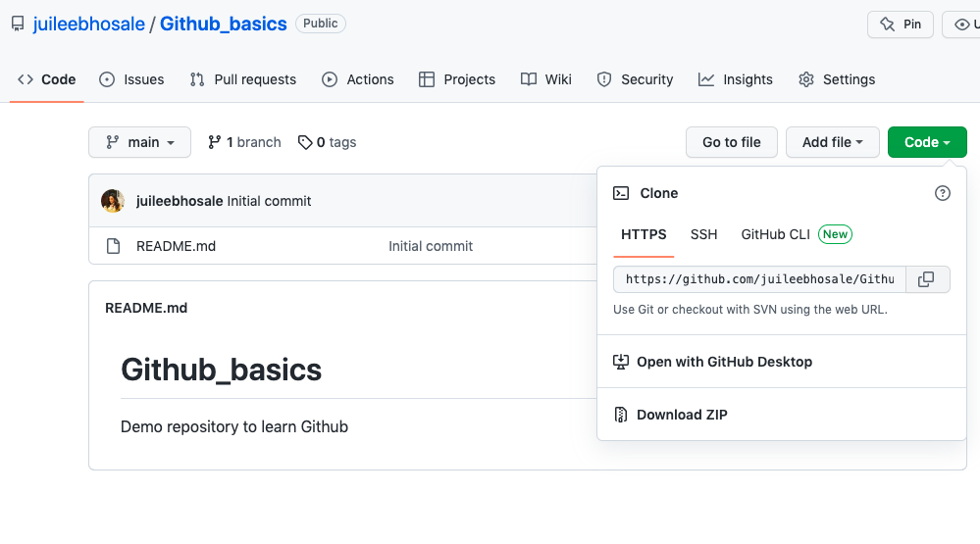980x544 pixels.
Task: Open the Initial commit message beside author
Action: [x=269, y=201]
